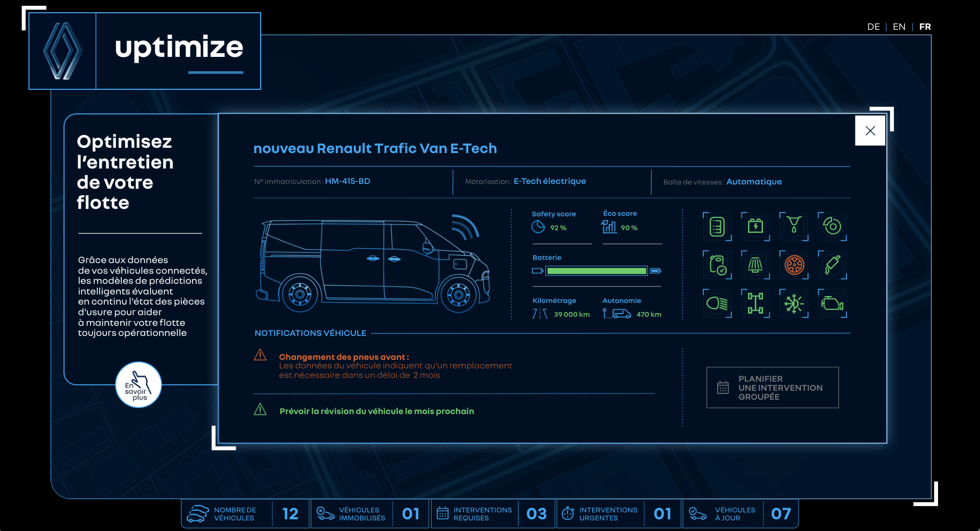980x531 pixels.
Task: Open Nombre de véhicules counter
Action: [x=245, y=513]
